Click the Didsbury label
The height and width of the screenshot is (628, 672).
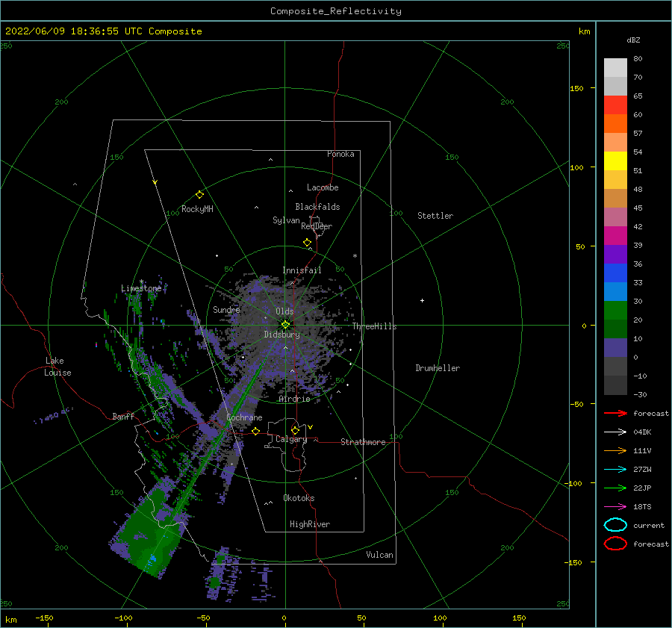tap(281, 335)
